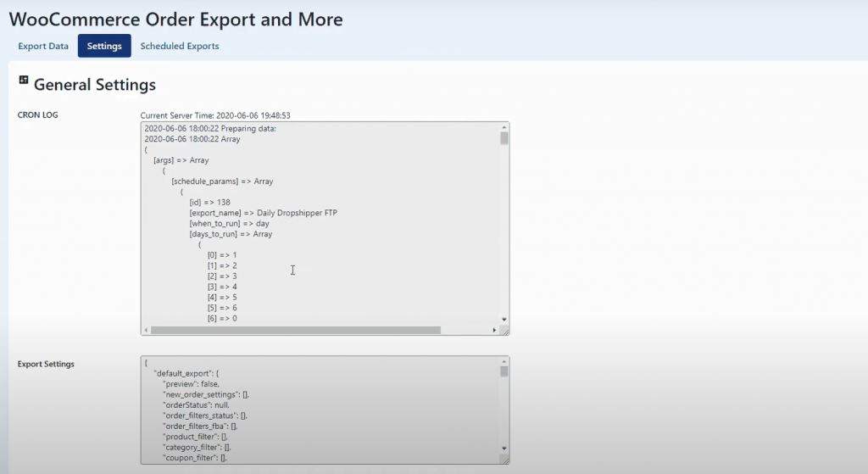This screenshot has width=868, height=474.
Task: Click the 'General Settings' heading text
Action: click(x=95, y=85)
